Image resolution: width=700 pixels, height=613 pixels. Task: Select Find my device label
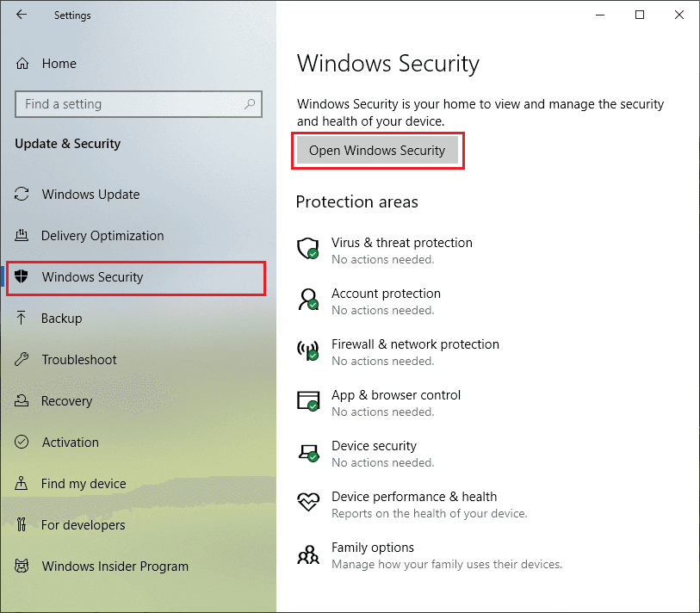(x=84, y=483)
